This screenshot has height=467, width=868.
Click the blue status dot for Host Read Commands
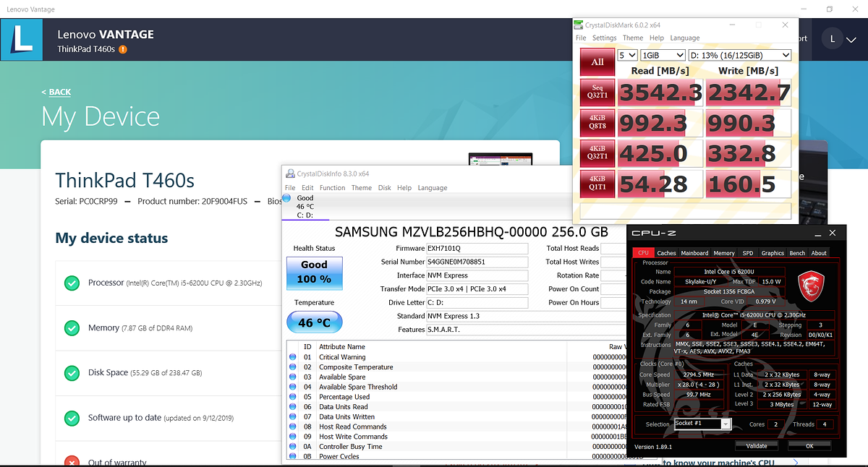coord(293,427)
